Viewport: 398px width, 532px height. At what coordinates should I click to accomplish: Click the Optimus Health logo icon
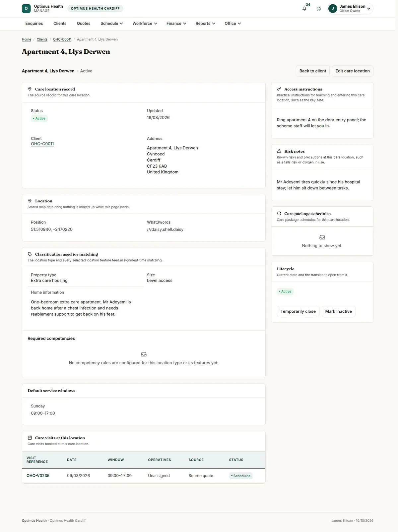(x=26, y=9)
